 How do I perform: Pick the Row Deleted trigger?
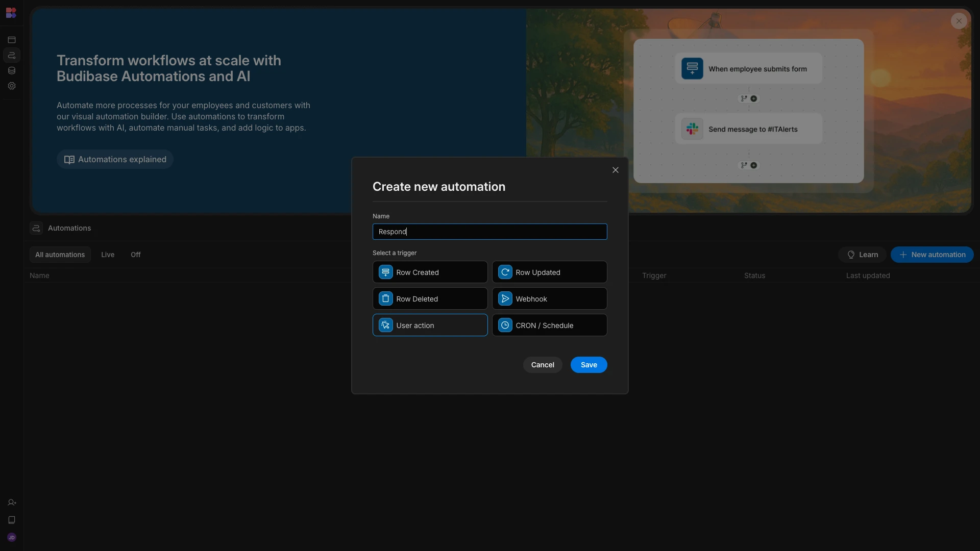[x=430, y=298]
